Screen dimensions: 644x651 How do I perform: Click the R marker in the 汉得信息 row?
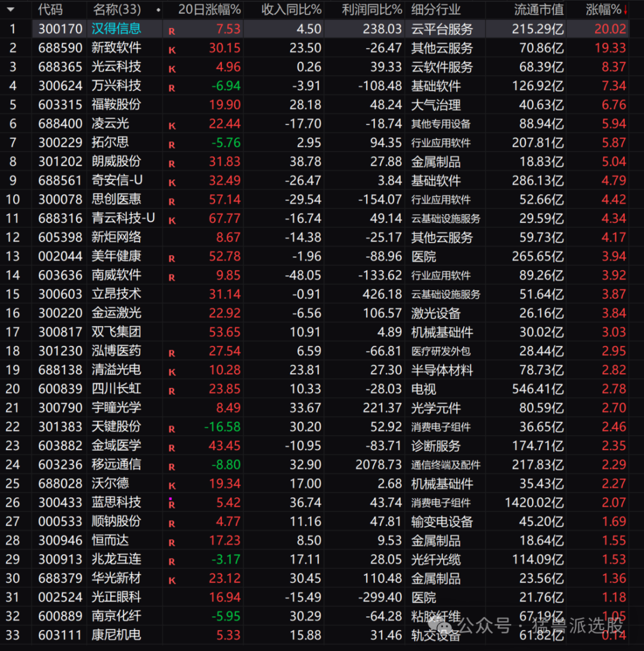172,32
